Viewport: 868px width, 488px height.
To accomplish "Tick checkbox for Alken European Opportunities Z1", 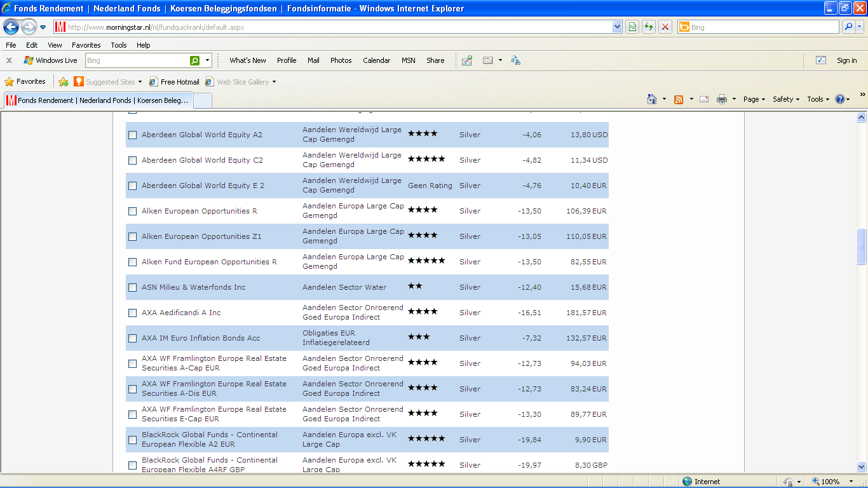I will click(133, 236).
